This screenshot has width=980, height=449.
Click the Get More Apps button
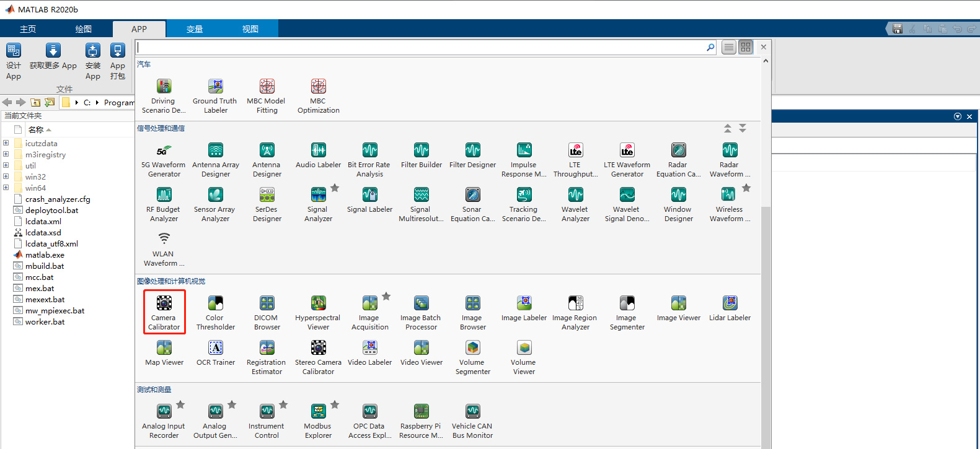[53, 56]
